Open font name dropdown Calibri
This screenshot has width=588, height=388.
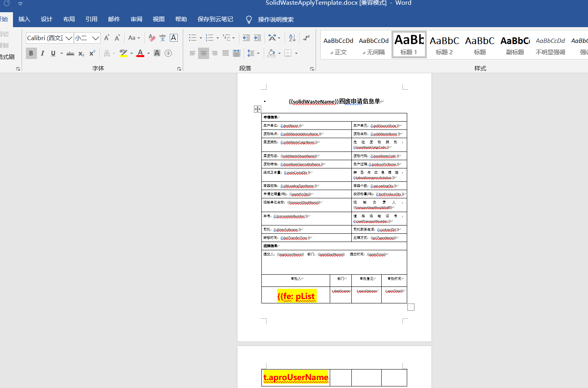point(69,38)
